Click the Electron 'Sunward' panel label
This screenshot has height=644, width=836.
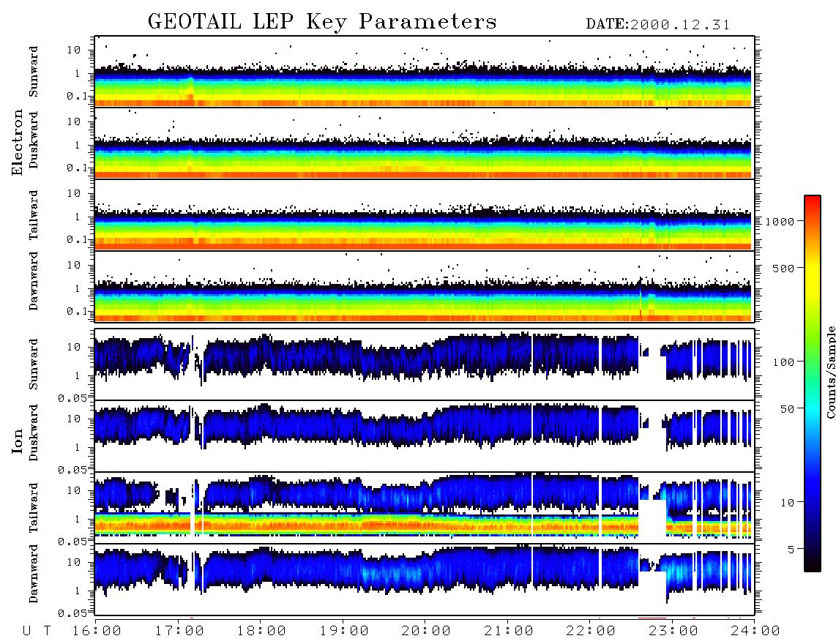coord(34,72)
